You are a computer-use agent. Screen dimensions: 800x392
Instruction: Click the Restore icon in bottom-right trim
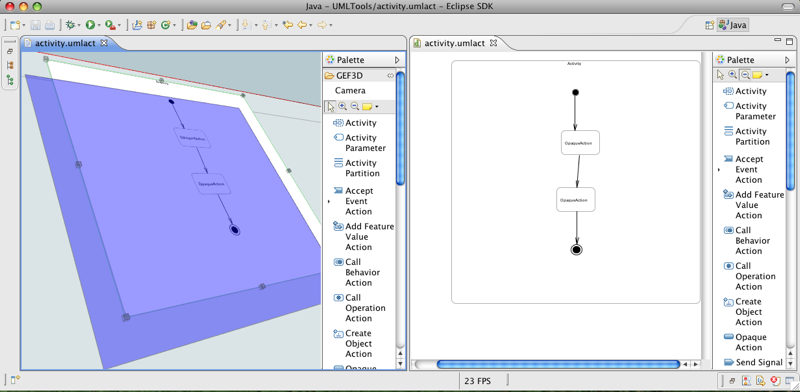(x=732, y=381)
